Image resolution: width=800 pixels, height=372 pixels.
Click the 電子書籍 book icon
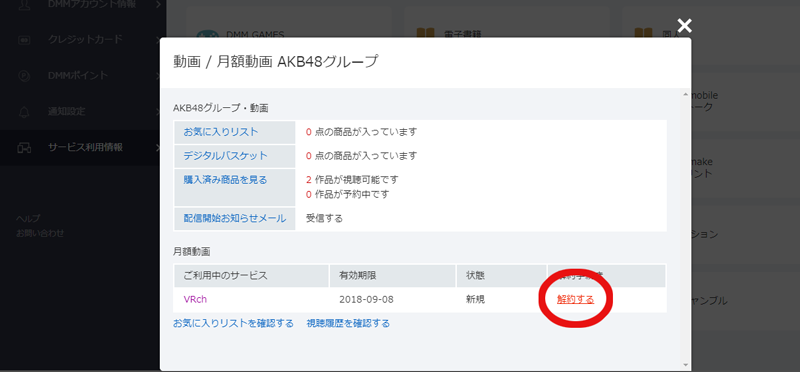(x=425, y=34)
